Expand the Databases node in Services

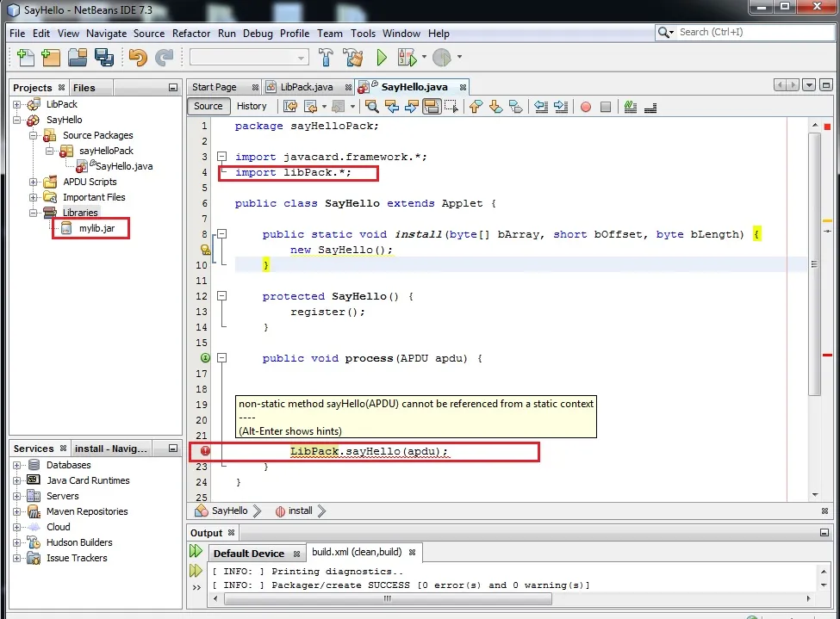point(17,465)
